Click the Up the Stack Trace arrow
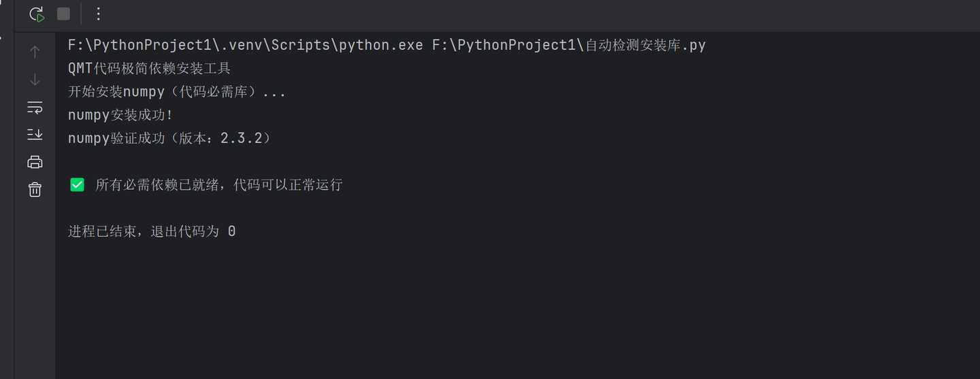This screenshot has width=980, height=379. (35, 52)
